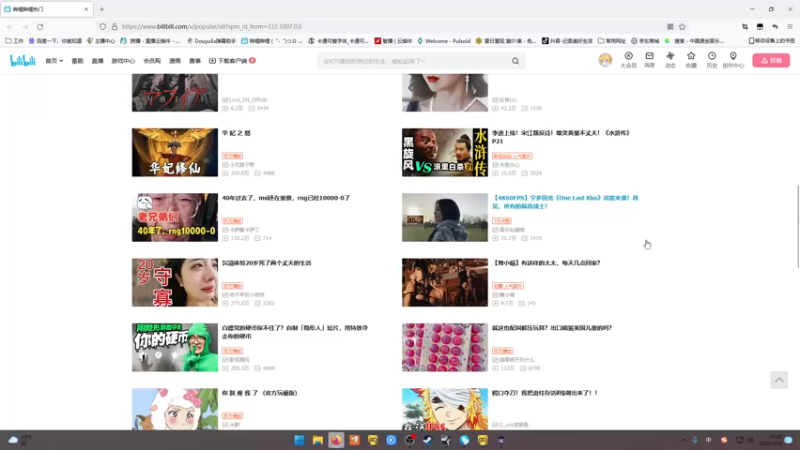Open 动态 feed icon
This screenshot has height=450, width=800.
pyautogui.click(x=670, y=60)
